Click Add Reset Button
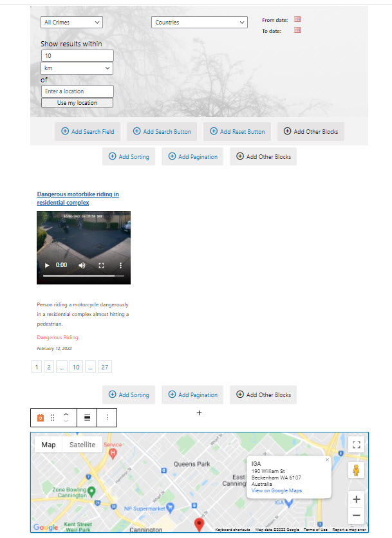This screenshot has width=392, height=538. click(237, 131)
